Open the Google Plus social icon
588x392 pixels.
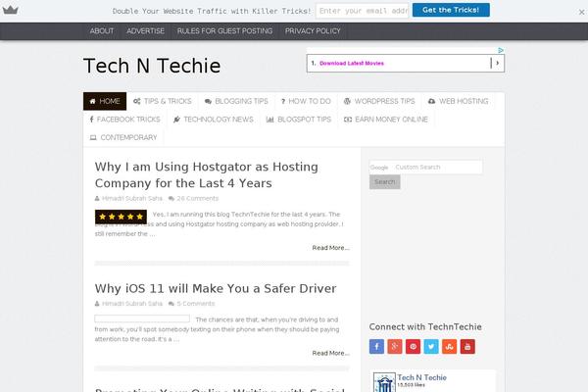[x=395, y=347]
